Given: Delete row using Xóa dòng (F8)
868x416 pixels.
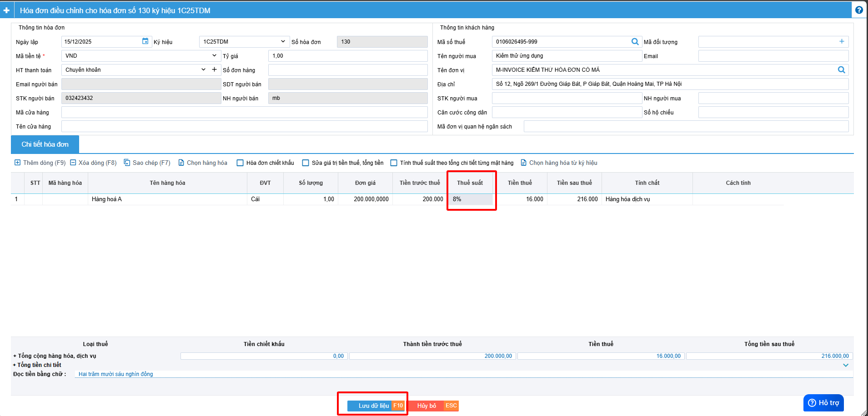Looking at the screenshot, I should click(x=93, y=163).
